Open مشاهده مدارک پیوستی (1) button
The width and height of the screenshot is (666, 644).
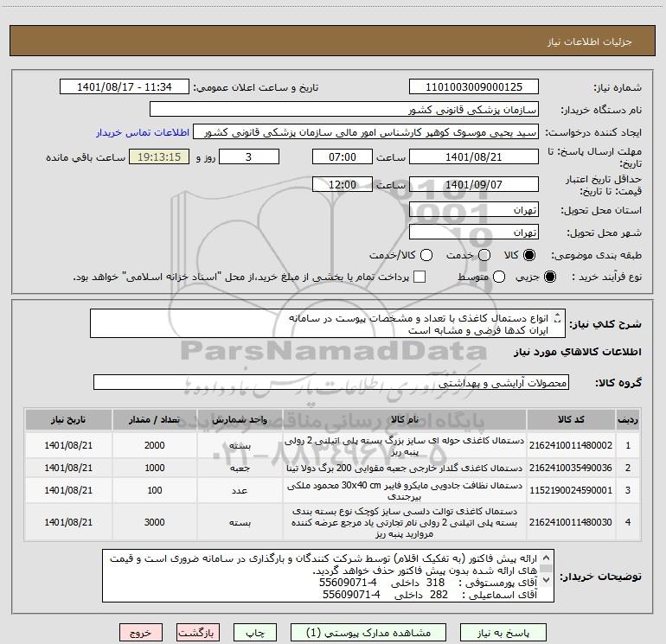click(x=368, y=633)
